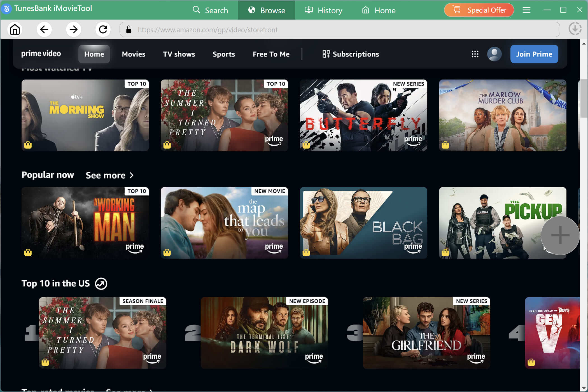The image size is (588, 392).
Task: Click the download circle icon beside address bar
Action: pyautogui.click(x=575, y=29)
